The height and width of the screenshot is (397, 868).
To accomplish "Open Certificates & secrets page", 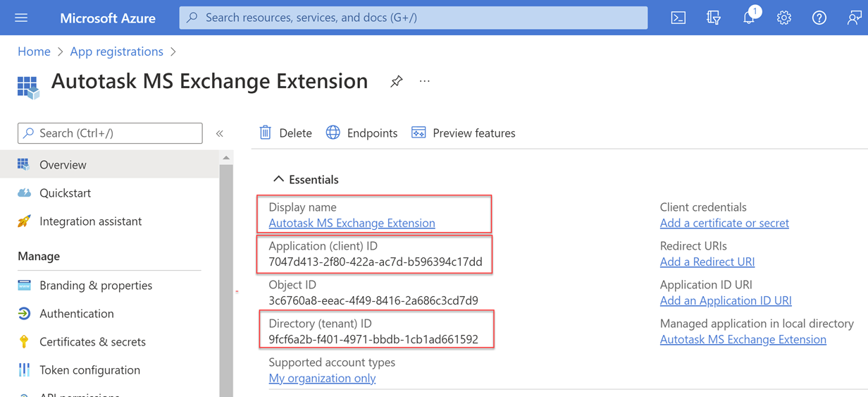I will 110,342.
